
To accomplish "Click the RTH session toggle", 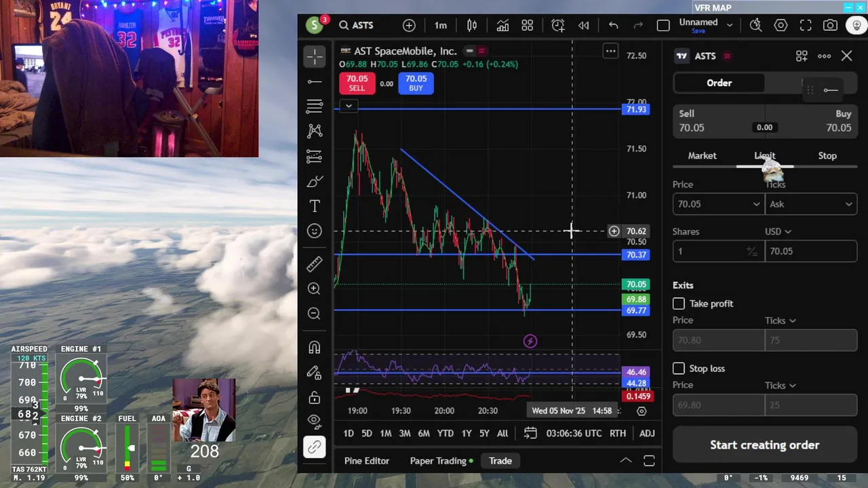I will [617, 433].
